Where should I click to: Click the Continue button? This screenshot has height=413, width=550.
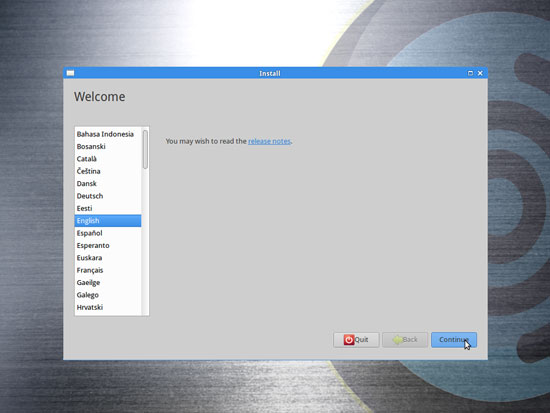click(x=454, y=340)
